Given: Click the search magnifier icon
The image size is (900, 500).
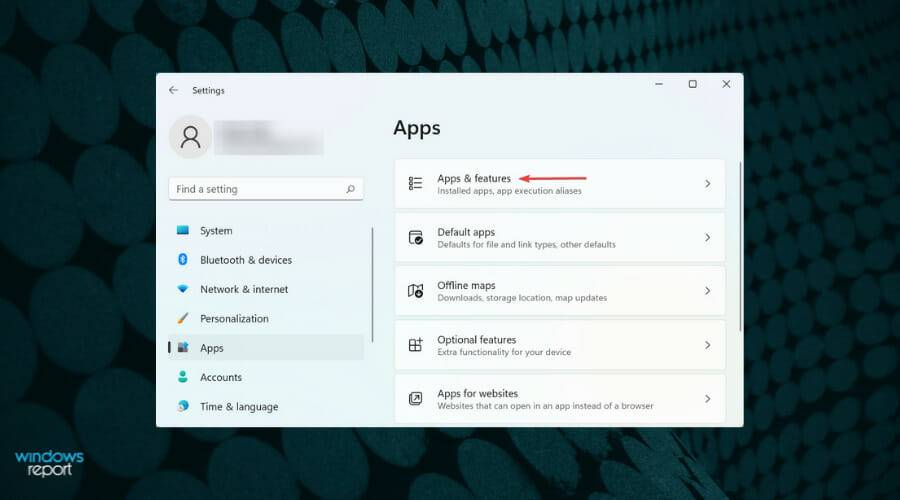Looking at the screenshot, I should pyautogui.click(x=350, y=189).
